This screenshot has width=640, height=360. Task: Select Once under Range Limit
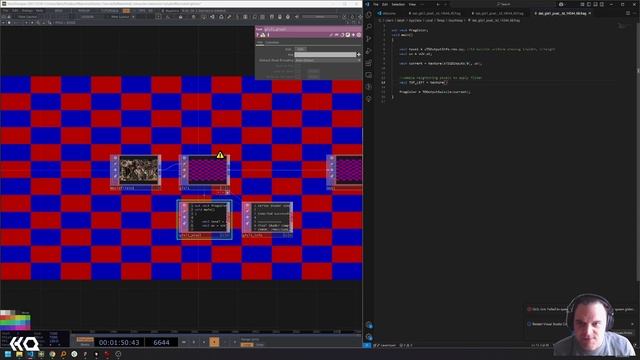[x=260, y=345]
